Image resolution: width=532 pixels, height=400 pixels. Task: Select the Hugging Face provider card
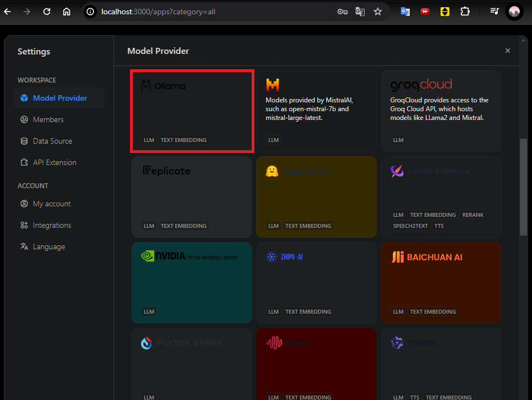(x=316, y=197)
